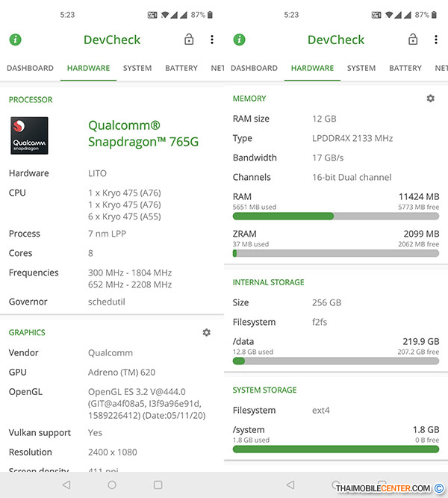This screenshot has height=498, width=448.
Task: Tap the green info icon on right screen
Action: (239, 40)
